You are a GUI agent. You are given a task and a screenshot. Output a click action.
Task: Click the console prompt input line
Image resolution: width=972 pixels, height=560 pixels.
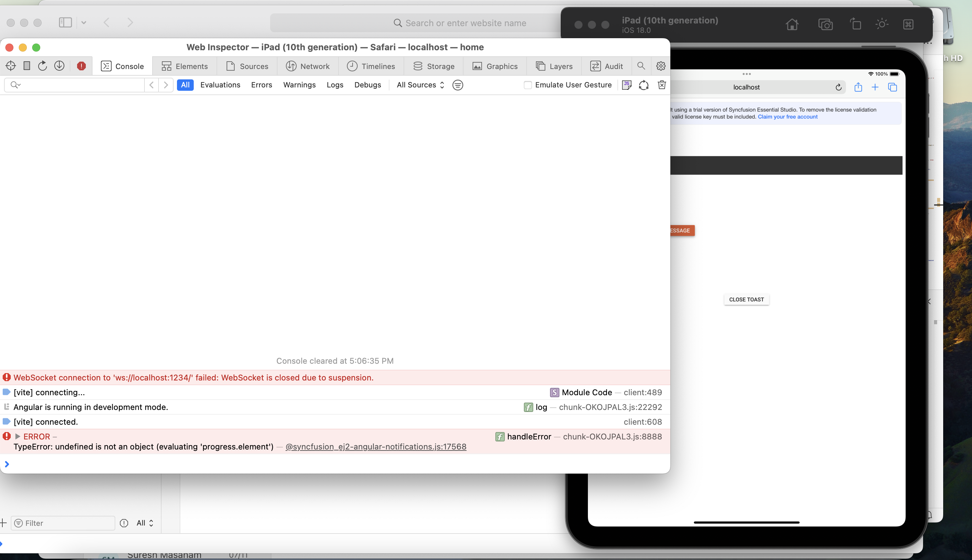(x=335, y=464)
